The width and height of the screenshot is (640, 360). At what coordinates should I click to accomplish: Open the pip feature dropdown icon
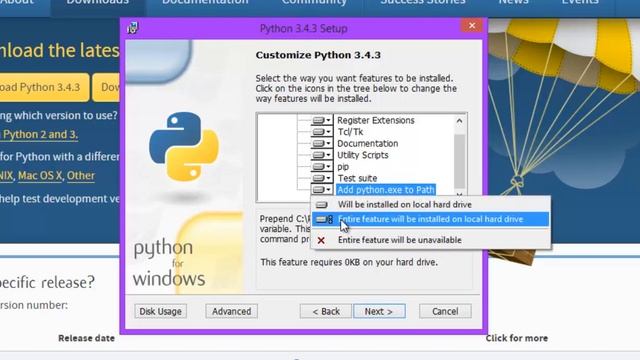pyautogui.click(x=322, y=167)
